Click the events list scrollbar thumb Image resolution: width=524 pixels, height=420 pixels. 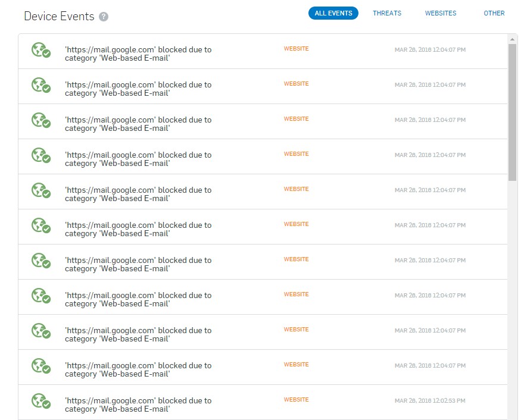pyautogui.click(x=512, y=112)
